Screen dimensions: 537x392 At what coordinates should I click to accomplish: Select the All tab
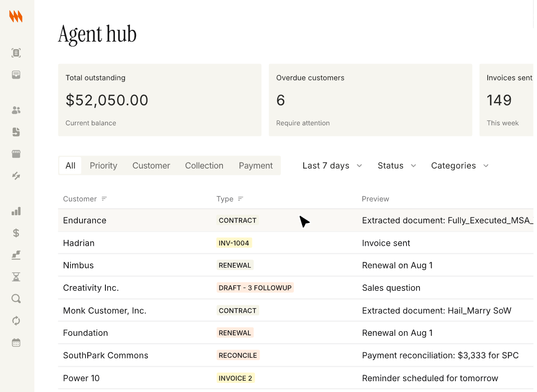tap(70, 166)
